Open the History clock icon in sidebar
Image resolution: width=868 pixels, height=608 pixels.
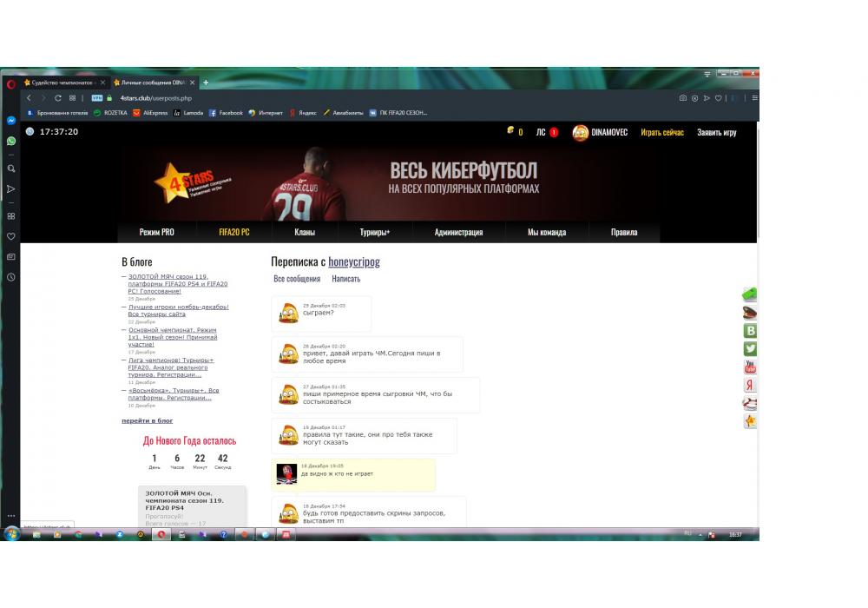pyautogui.click(x=11, y=277)
